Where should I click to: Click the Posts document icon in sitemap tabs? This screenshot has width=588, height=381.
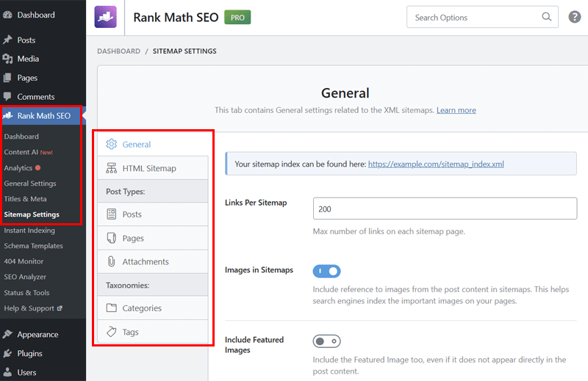[112, 214]
